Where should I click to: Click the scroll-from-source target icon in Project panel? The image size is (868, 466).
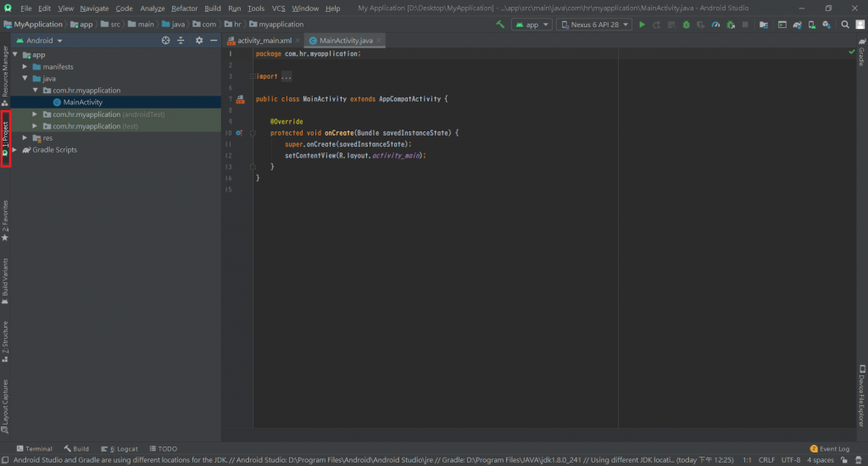(166, 40)
